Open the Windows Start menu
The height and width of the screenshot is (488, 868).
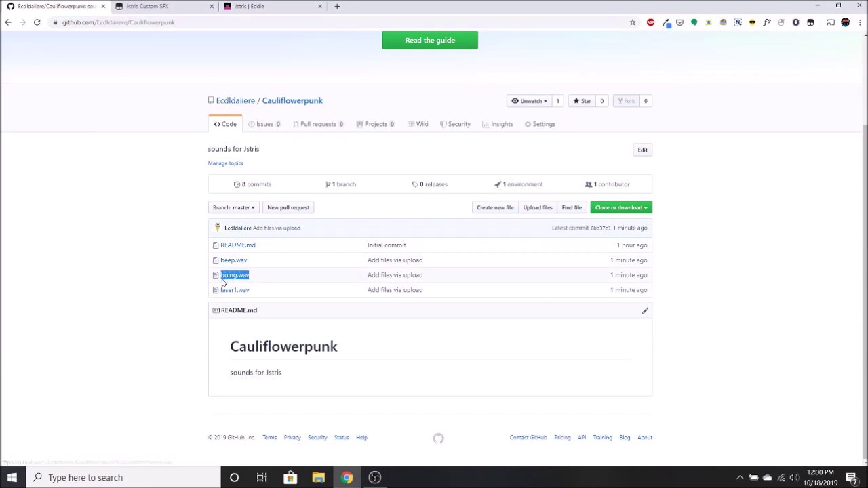12,477
